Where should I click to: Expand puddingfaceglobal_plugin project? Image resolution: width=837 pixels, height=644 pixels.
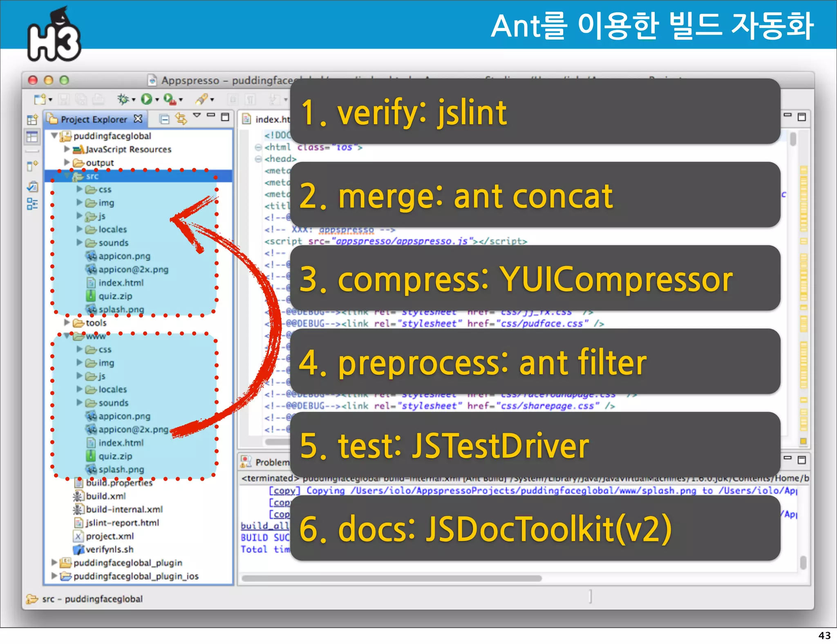(x=54, y=562)
